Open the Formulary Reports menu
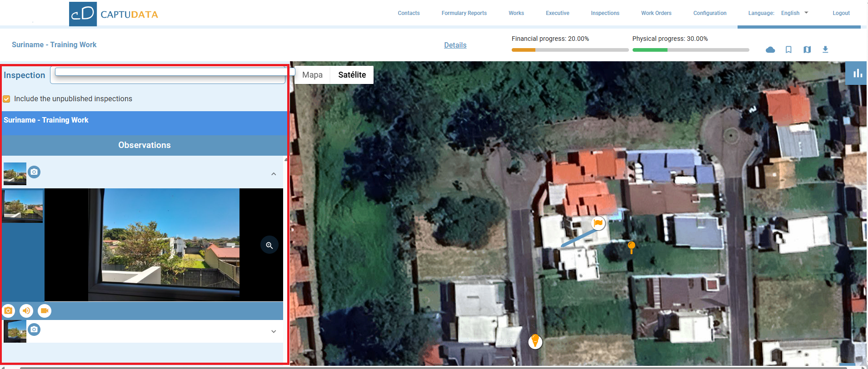The image size is (868, 369). 464,13
